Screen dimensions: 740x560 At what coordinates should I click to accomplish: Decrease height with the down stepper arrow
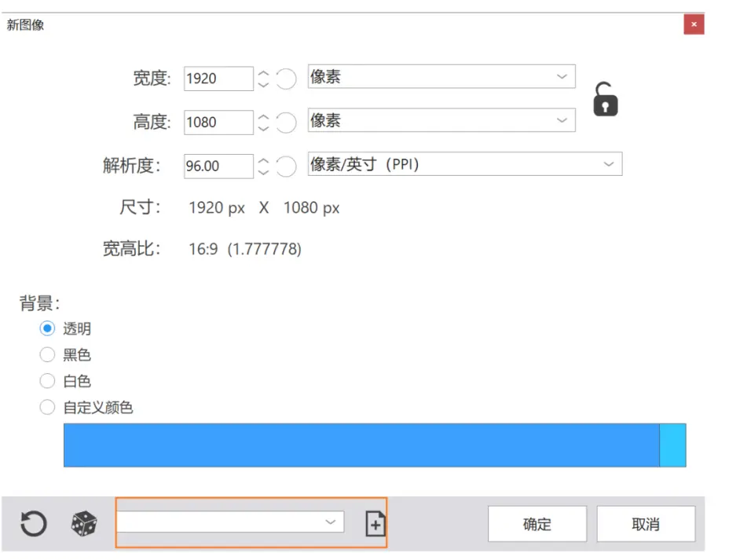pos(263,128)
